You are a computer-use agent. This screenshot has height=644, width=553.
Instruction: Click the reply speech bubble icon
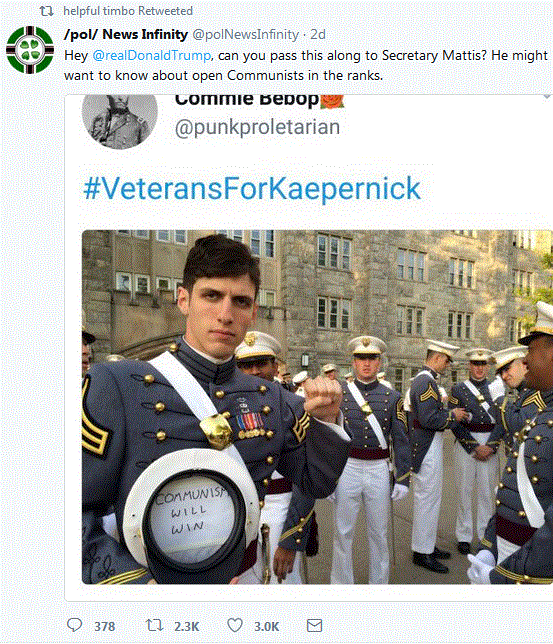74,625
